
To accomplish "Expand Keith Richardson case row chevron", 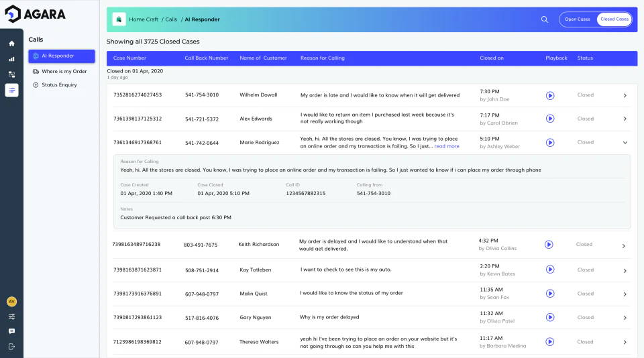I will pyautogui.click(x=623, y=246).
